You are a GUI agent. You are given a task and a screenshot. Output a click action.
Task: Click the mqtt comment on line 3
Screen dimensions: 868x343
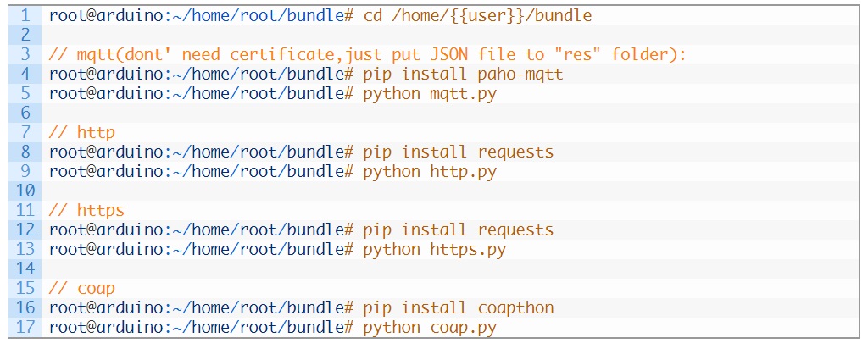(368, 55)
